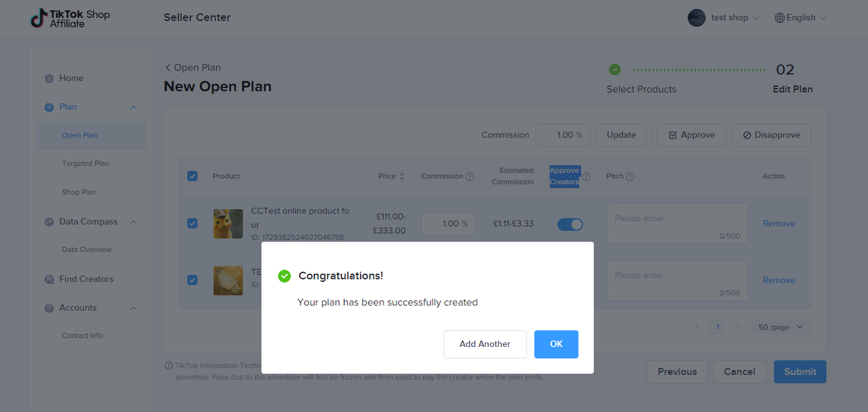Click the TikTok Shop Affiliate logo
The width and height of the screenshot is (868, 412).
70,18
